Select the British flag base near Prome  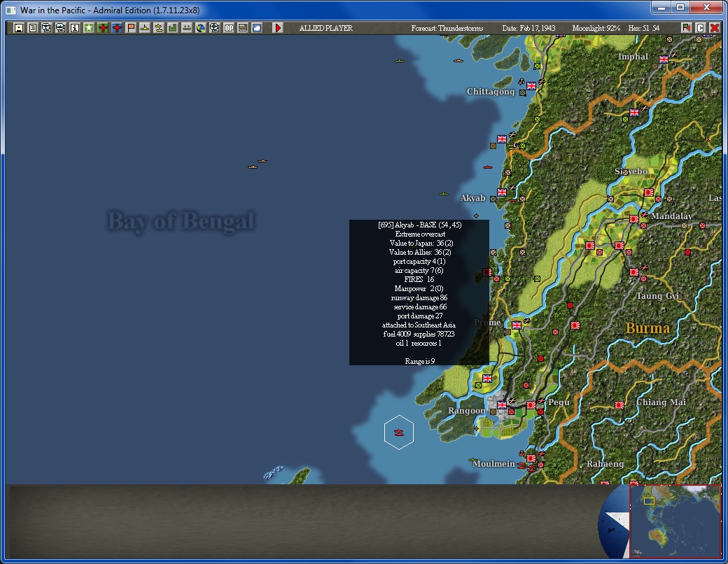[x=517, y=325]
